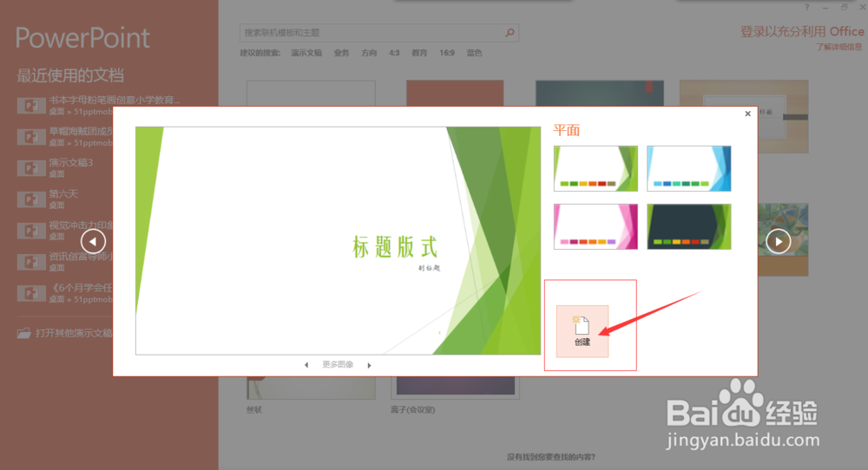Choose suggested search 演示文稿
Image resolution: width=868 pixels, height=470 pixels.
306,53
